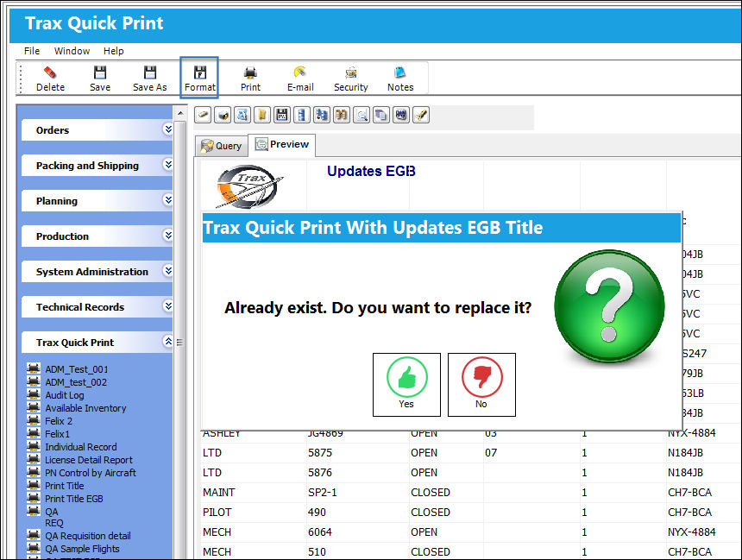Open the File menu
Screen dimensions: 742x560
32,51
